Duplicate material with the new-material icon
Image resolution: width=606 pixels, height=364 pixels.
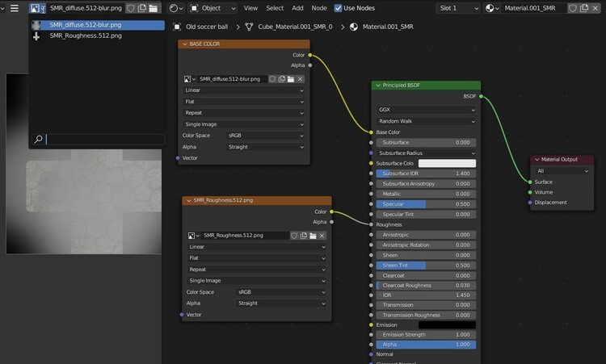(584, 8)
